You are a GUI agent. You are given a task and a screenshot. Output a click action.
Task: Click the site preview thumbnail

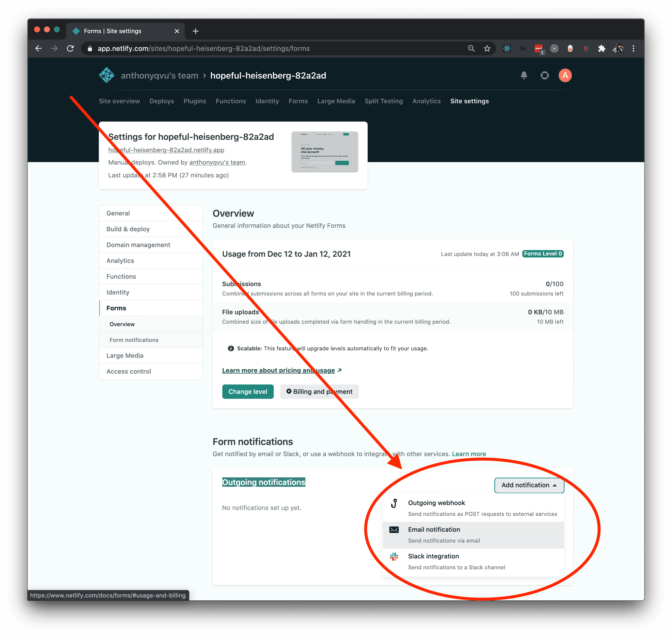tap(325, 152)
